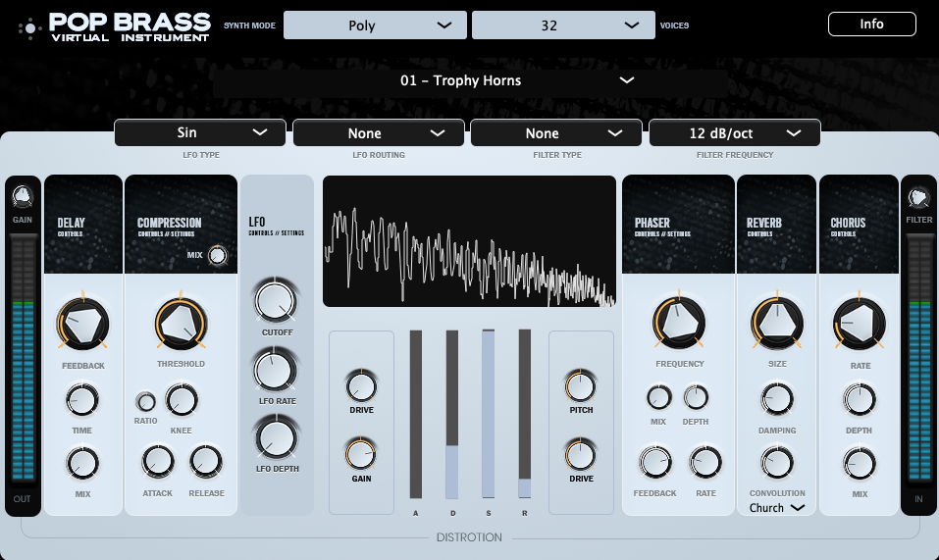The height and width of the screenshot is (560, 939).
Task: Open the Synth Mode Poly dropdown
Action: tap(375, 25)
